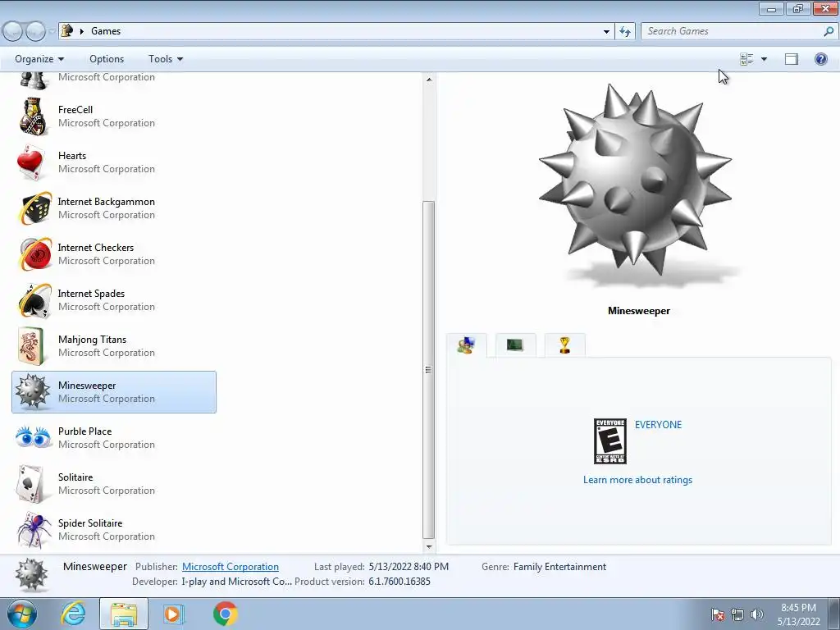Screen dimensions: 840x630
Task: Click the scrollbar down arrow
Action: pos(428,547)
